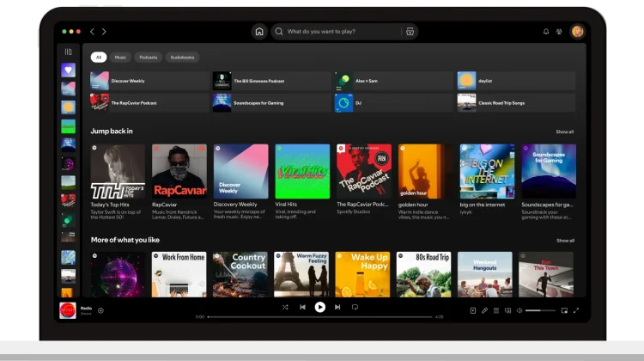Add Radio track to Liked Songs
Viewport: 644px width, 361px height.
coord(100,310)
